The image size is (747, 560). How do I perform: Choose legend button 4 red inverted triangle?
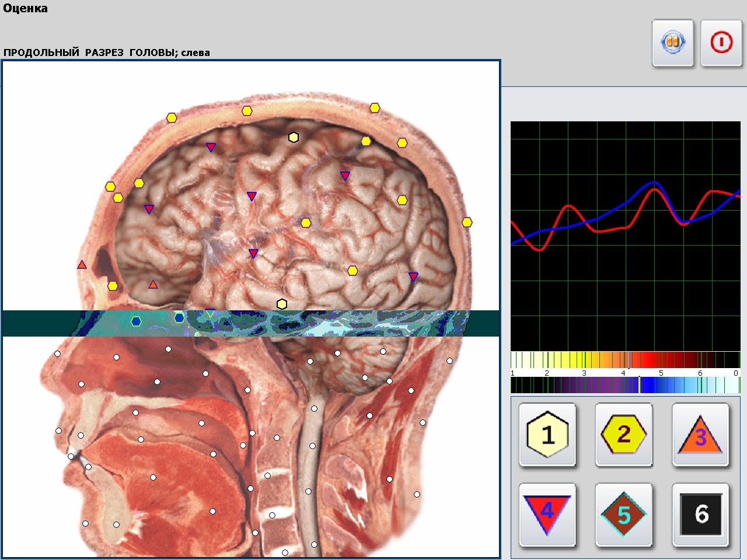tap(547, 514)
